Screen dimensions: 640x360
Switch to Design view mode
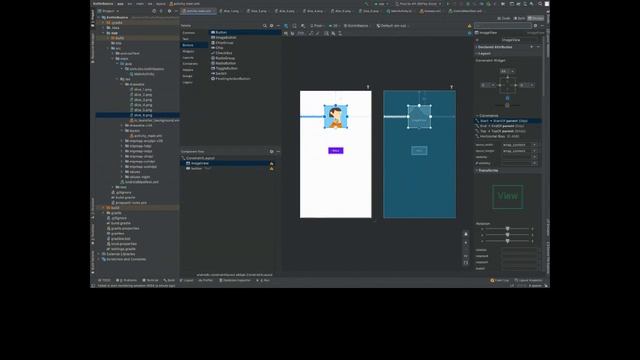pos(536,18)
